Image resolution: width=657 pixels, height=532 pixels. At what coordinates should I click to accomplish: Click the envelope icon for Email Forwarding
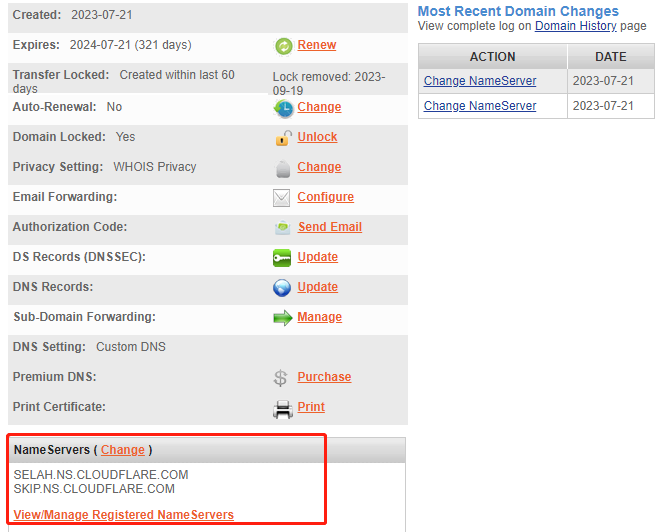[282, 198]
